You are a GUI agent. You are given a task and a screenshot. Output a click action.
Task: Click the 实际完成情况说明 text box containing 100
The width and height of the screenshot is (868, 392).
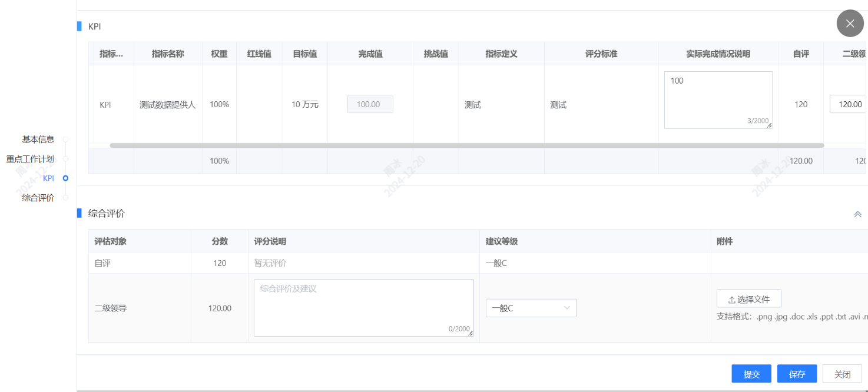pyautogui.click(x=718, y=99)
